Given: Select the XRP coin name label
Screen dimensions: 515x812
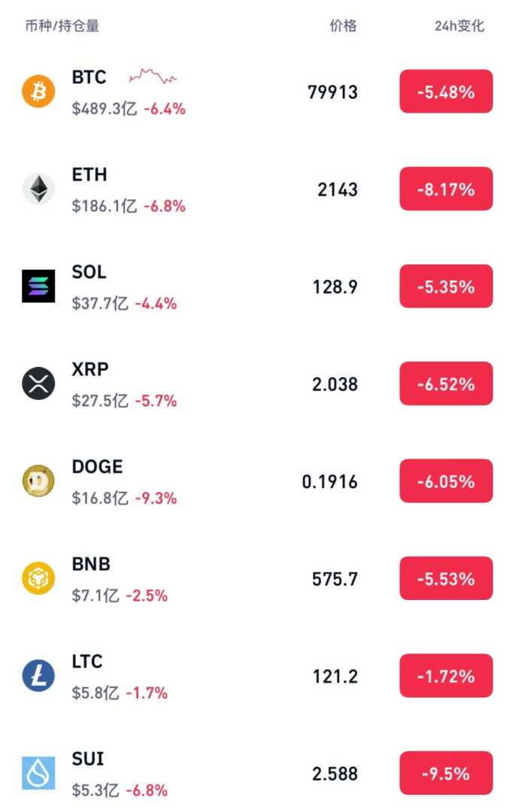Looking at the screenshot, I should pos(90,369).
